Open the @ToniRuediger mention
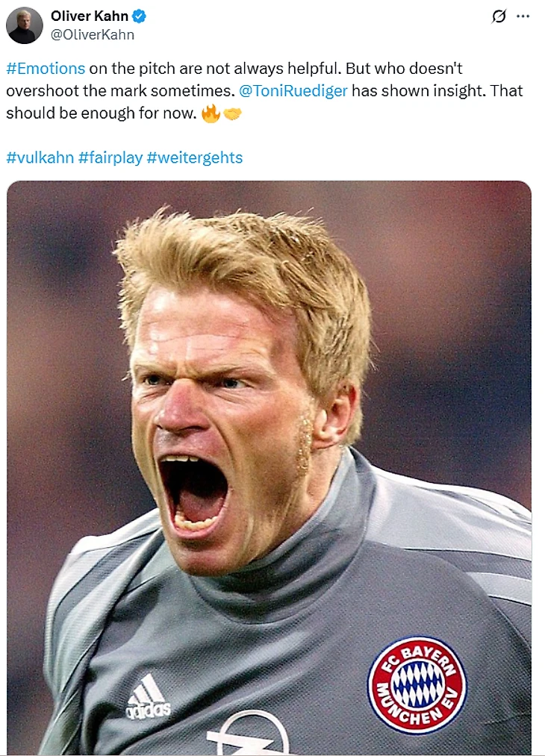The image size is (545, 756). coord(293,91)
